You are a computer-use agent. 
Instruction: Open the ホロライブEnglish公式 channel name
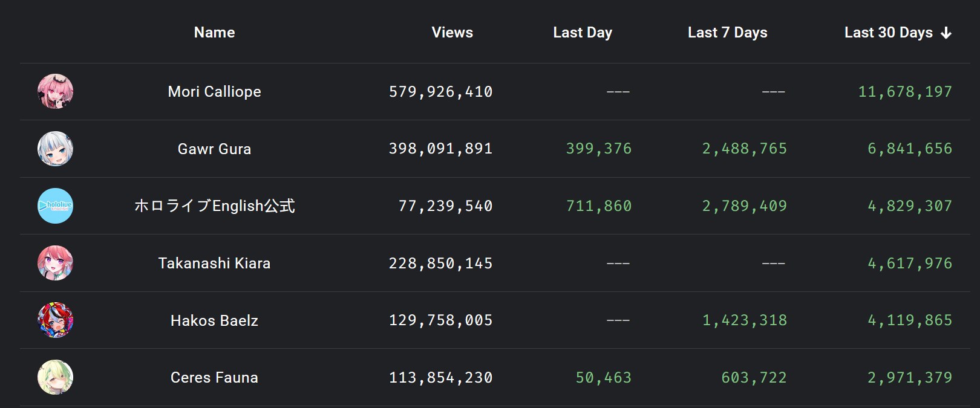coord(214,206)
